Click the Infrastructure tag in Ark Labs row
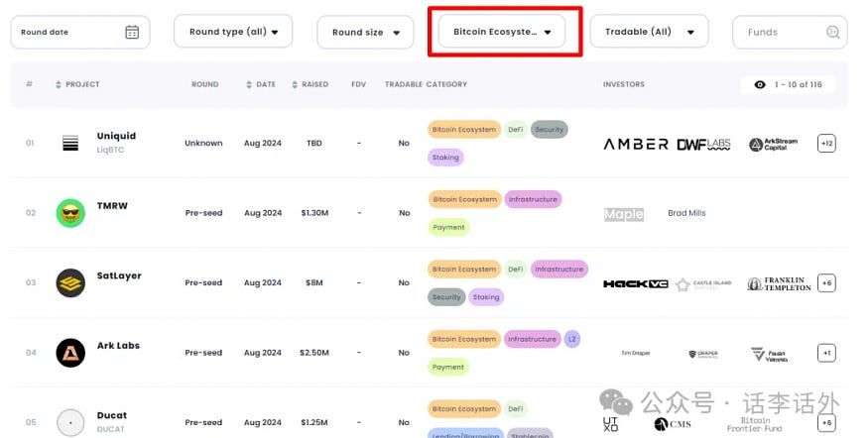Screen dimensions: 868x438 (x=532, y=339)
